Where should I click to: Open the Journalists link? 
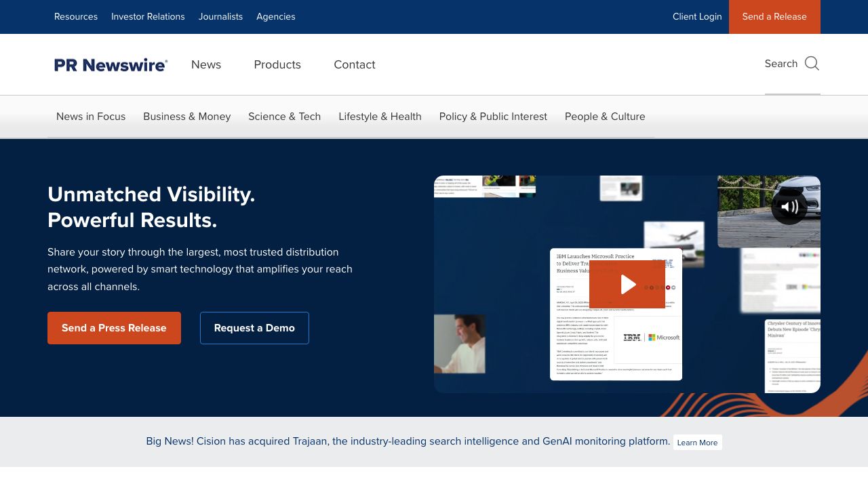pos(220,16)
